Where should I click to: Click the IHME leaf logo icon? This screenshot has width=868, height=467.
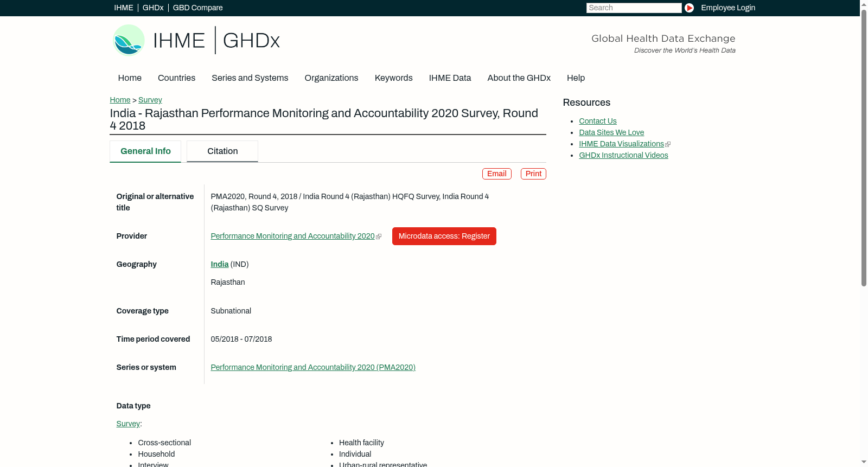point(129,40)
